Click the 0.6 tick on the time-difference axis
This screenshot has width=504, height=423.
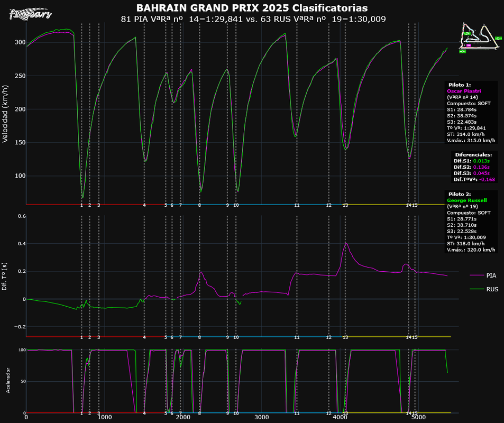pyautogui.click(x=22, y=216)
